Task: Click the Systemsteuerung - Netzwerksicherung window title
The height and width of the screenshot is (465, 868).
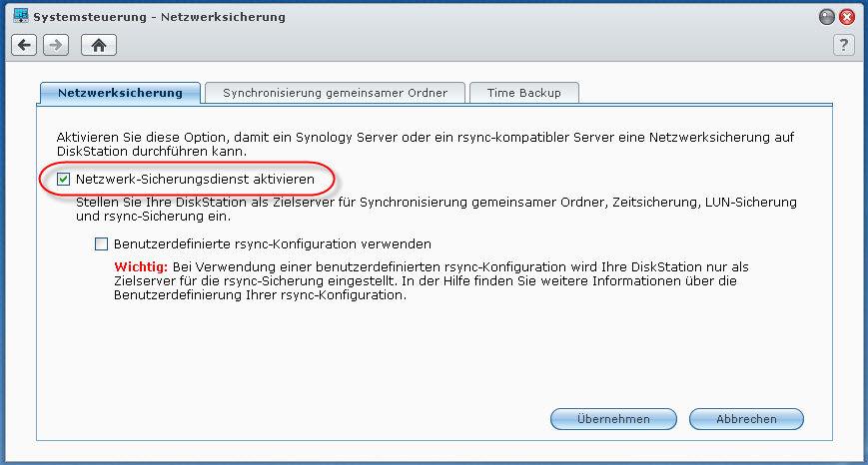Action: [x=160, y=17]
